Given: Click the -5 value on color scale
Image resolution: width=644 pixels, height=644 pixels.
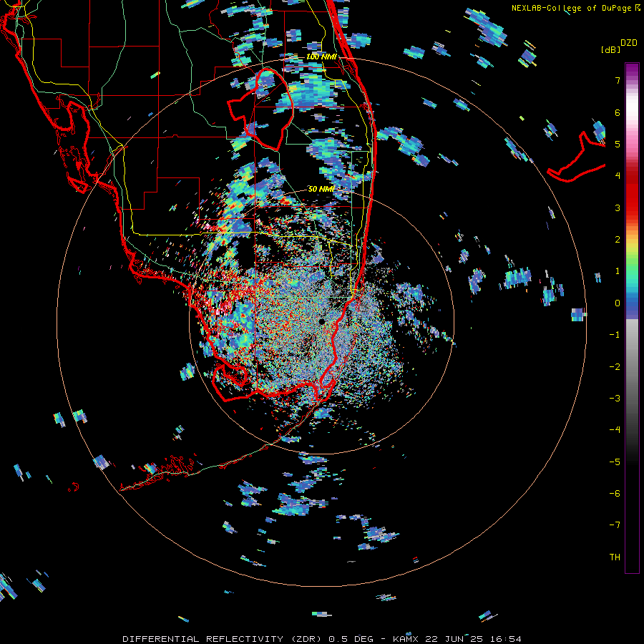Looking at the screenshot, I should click(x=615, y=462).
